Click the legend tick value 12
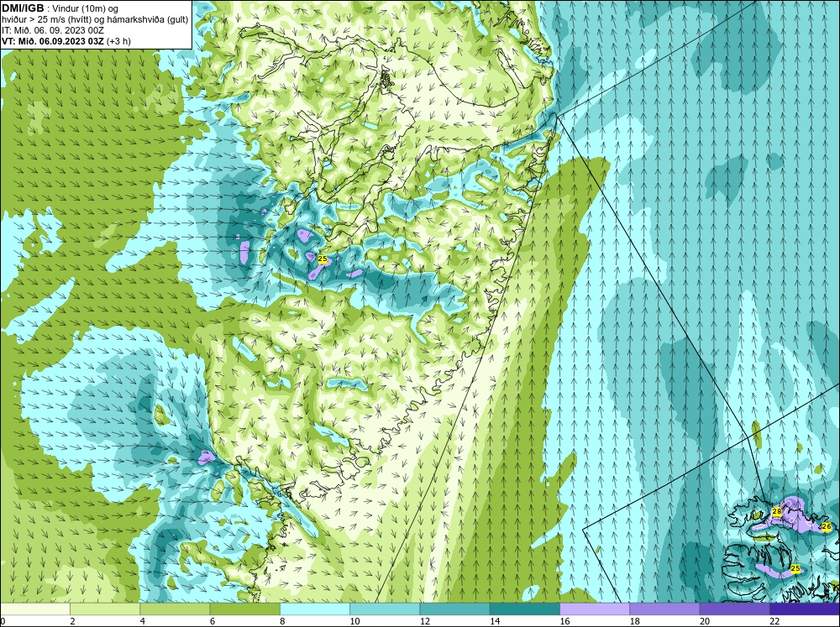Image resolution: width=840 pixels, height=627 pixels. (425, 620)
